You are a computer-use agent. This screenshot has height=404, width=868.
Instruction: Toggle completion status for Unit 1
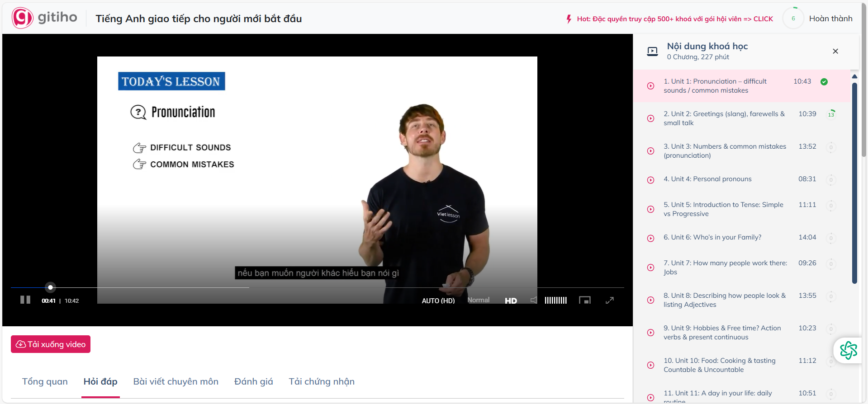click(824, 82)
